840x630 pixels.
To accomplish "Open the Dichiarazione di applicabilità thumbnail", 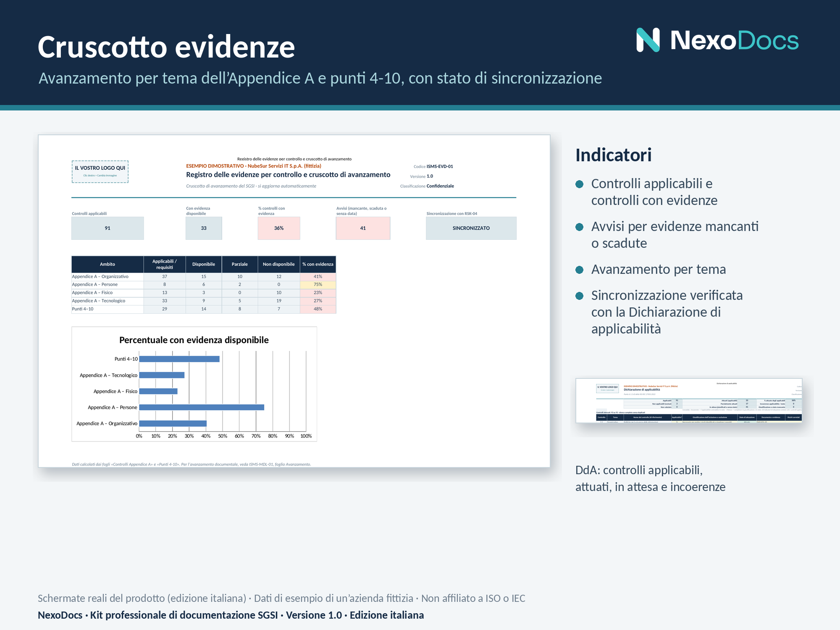I will pyautogui.click(x=689, y=400).
